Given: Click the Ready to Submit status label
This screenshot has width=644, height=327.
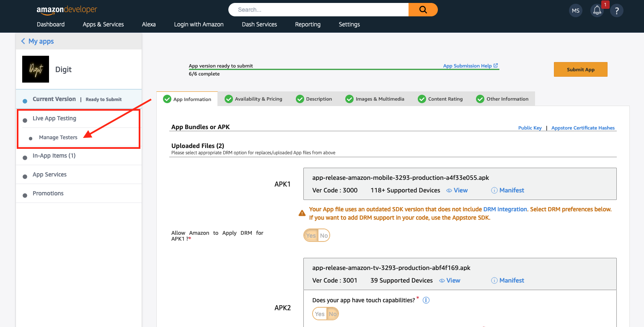Looking at the screenshot, I should 103,99.
